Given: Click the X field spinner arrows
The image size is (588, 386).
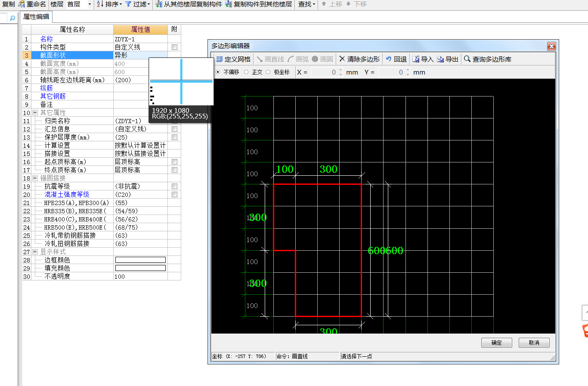Looking at the screenshot, I should pyautogui.click(x=341, y=72).
